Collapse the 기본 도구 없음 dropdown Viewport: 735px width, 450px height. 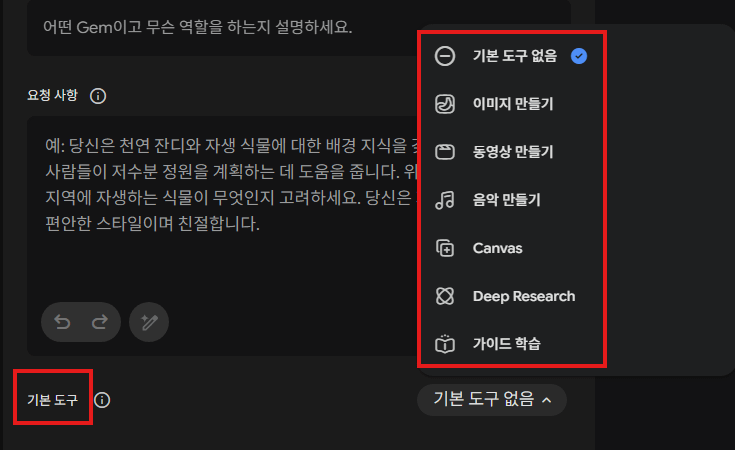click(492, 400)
